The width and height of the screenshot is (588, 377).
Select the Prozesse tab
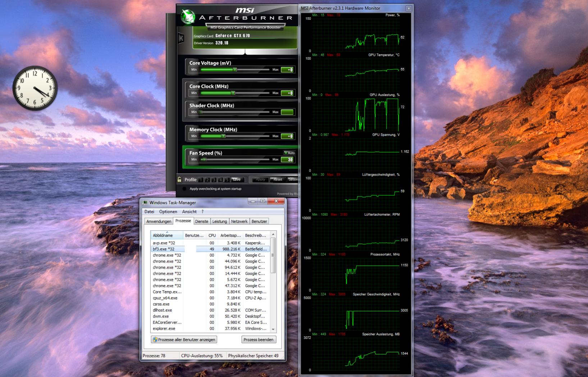[183, 221]
